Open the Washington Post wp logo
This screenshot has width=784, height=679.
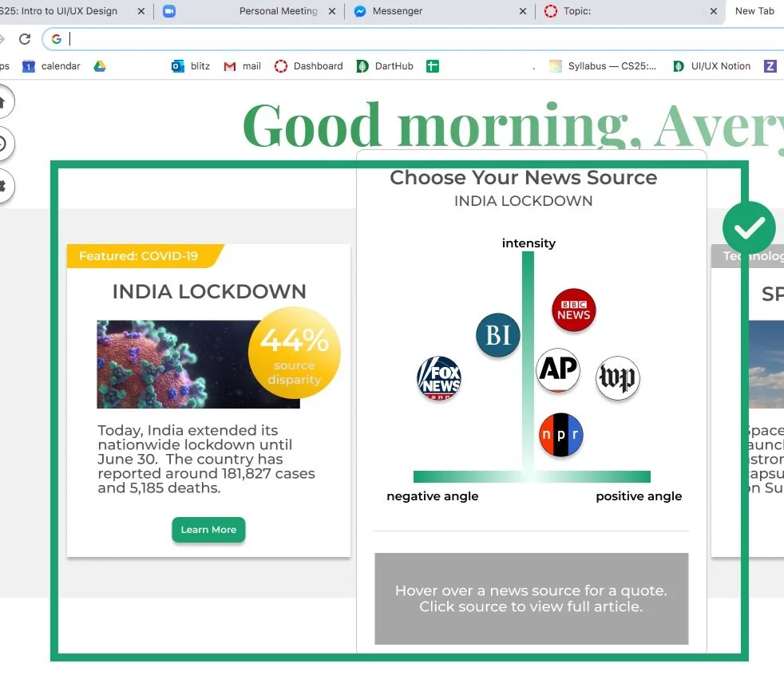tap(617, 378)
